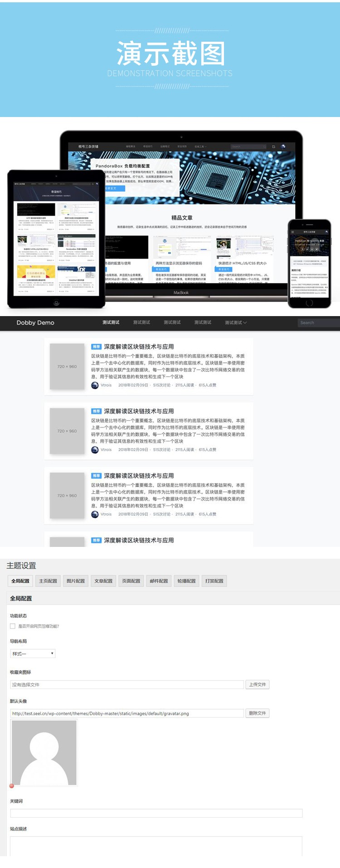Image resolution: width=340 pixels, height=868 pixels.
Task: Click the 全局配置 section heading below tabs
Action: 21,599
